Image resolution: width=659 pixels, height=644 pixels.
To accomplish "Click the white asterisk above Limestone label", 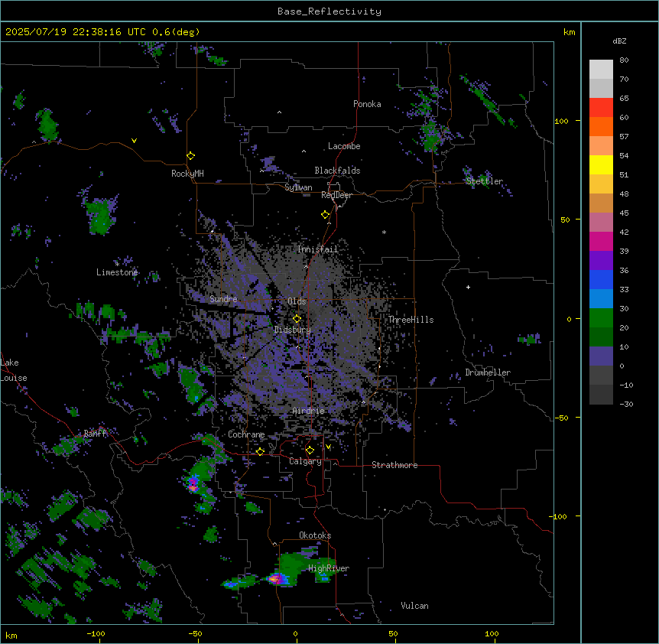I will 117,264.
